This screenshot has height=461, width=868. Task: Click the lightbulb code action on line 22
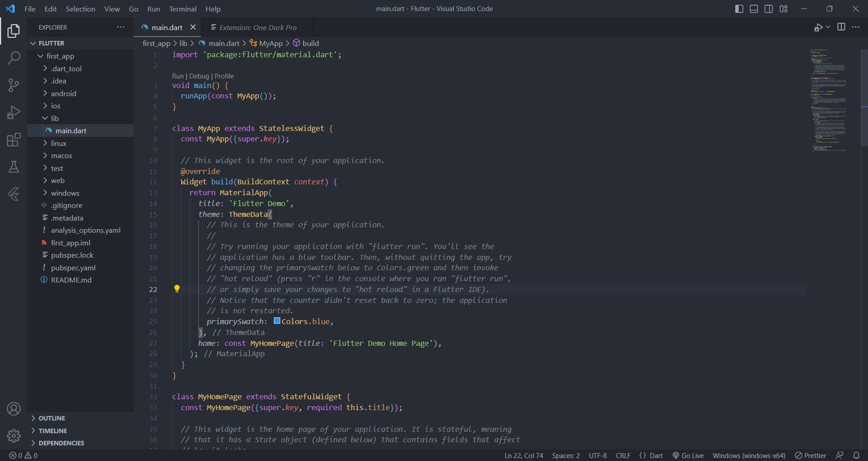[177, 289]
